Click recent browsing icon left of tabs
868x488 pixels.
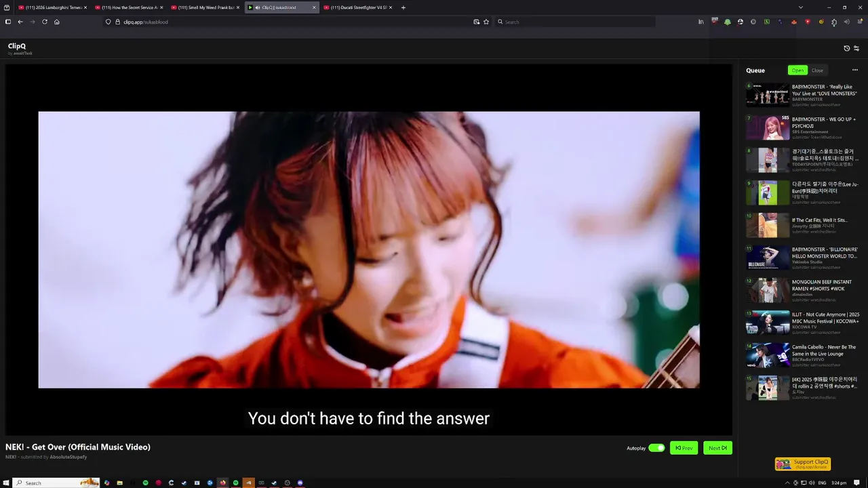point(7,7)
